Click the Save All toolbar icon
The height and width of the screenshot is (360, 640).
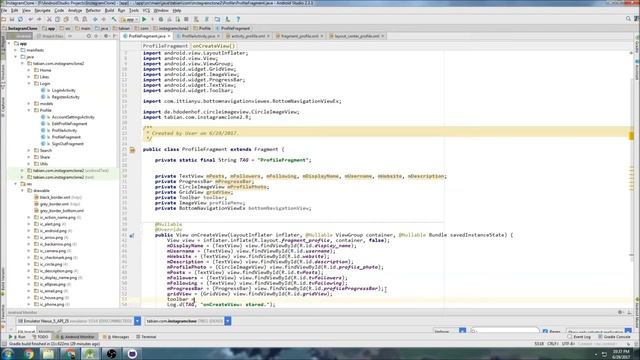(12, 19)
